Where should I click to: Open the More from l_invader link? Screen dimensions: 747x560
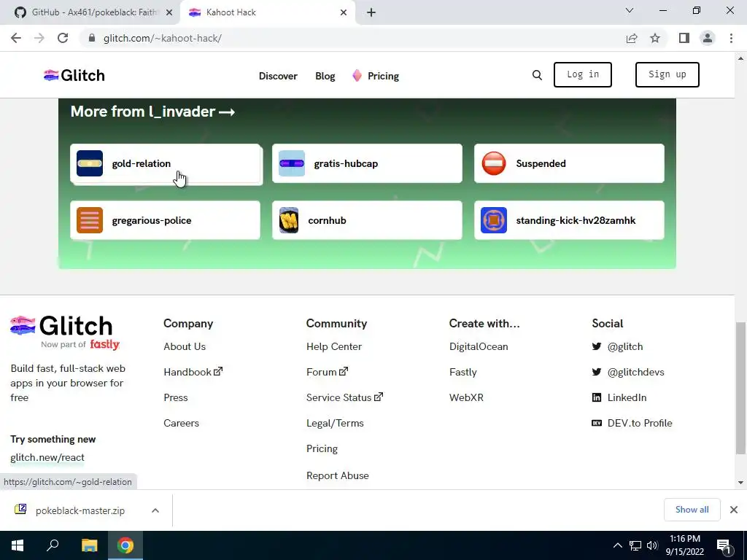pos(152,112)
